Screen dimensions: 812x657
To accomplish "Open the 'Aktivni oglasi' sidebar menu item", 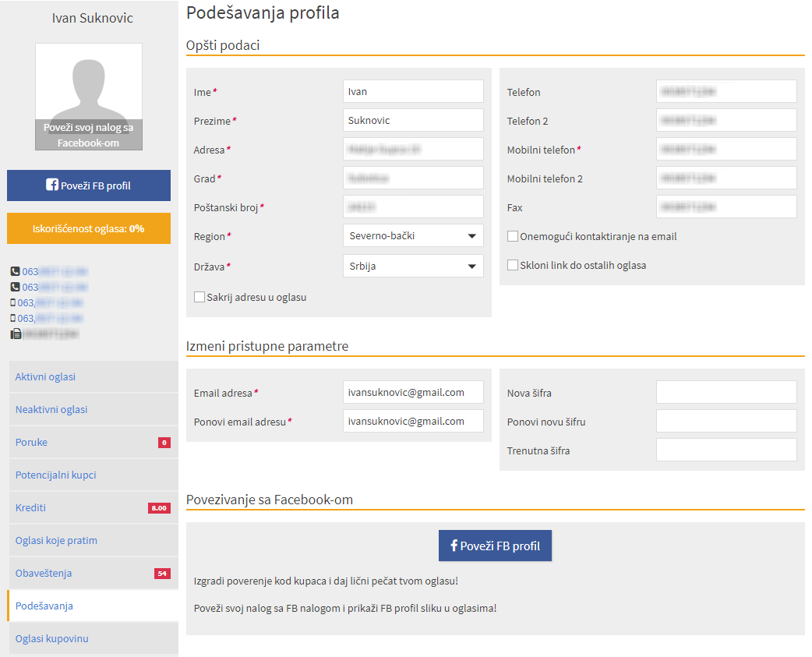I will (45, 377).
